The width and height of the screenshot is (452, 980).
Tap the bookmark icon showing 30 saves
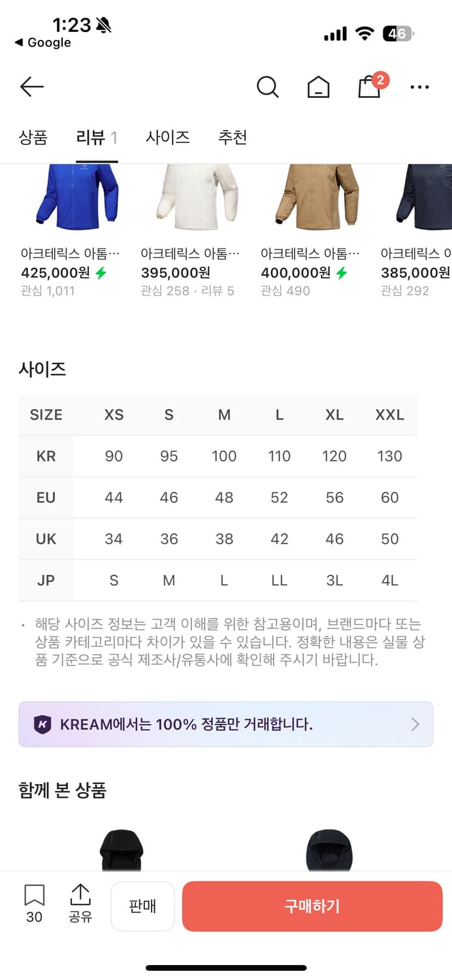[x=34, y=905]
